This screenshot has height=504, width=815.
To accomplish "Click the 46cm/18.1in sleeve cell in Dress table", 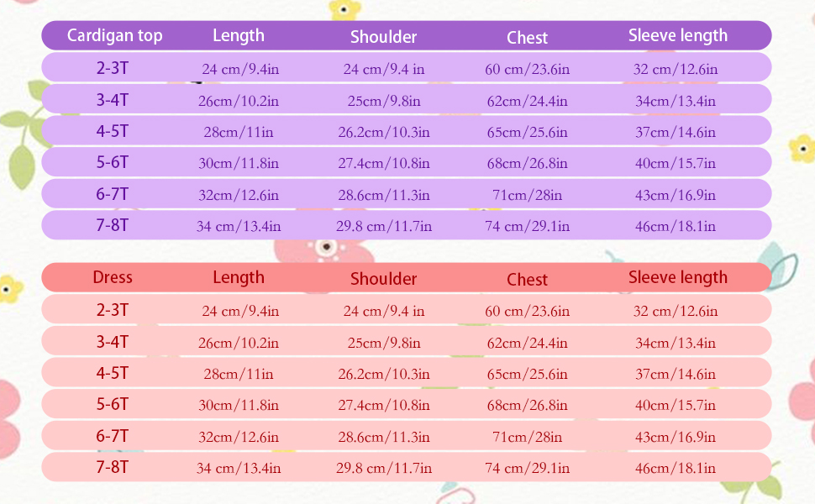I will click(675, 468).
